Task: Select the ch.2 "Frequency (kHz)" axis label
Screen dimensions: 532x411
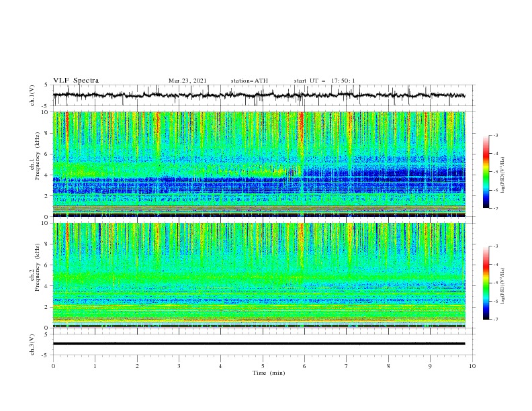Action: click(38, 267)
